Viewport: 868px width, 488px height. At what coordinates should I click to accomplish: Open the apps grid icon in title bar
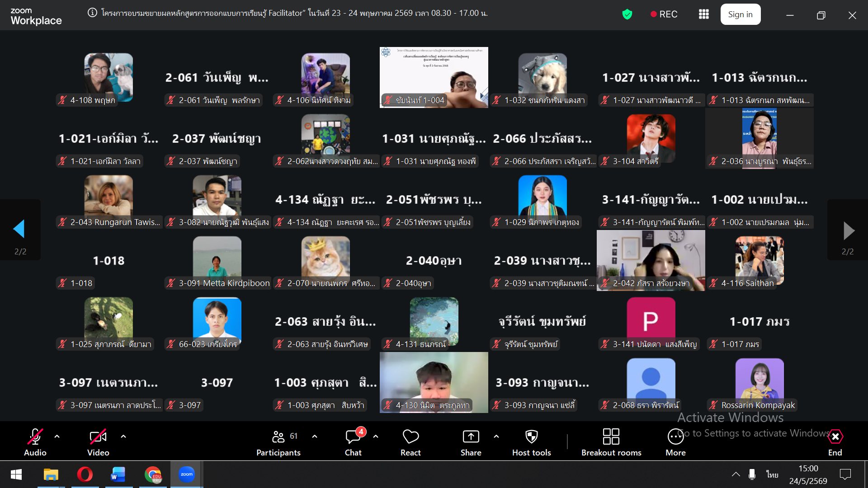703,14
